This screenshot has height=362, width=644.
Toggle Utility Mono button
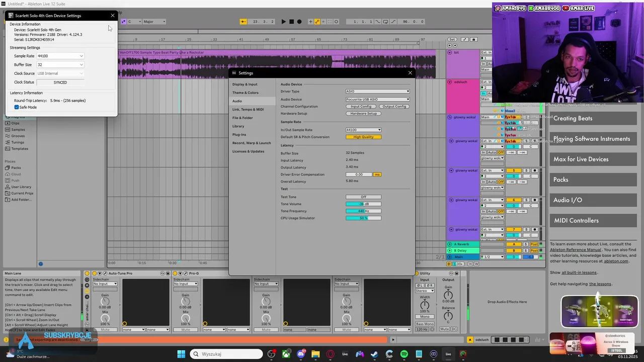[425, 317]
